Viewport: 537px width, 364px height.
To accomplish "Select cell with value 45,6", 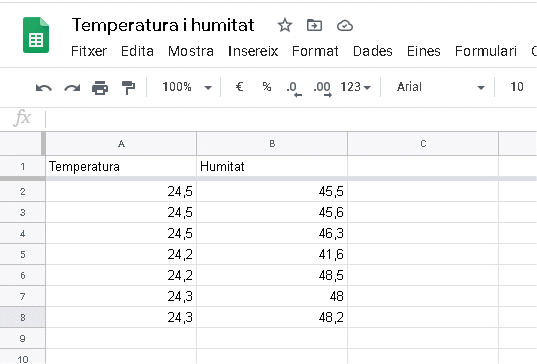I will [272, 213].
